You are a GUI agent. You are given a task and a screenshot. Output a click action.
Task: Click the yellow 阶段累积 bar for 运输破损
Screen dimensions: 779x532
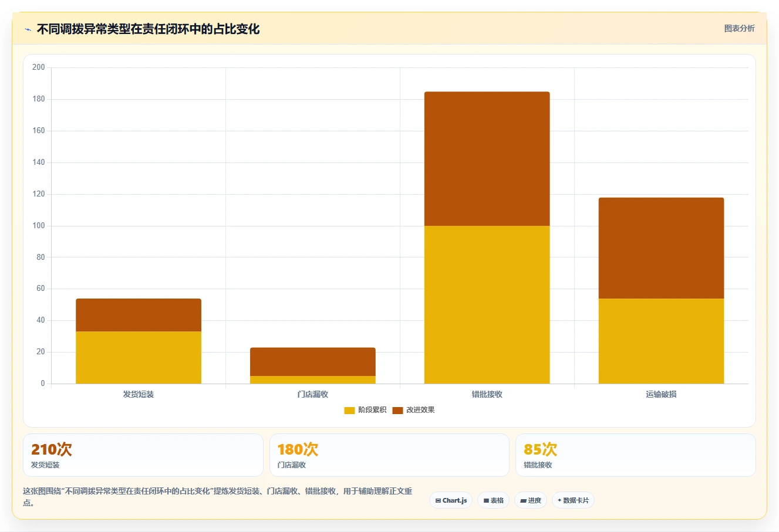click(x=661, y=341)
